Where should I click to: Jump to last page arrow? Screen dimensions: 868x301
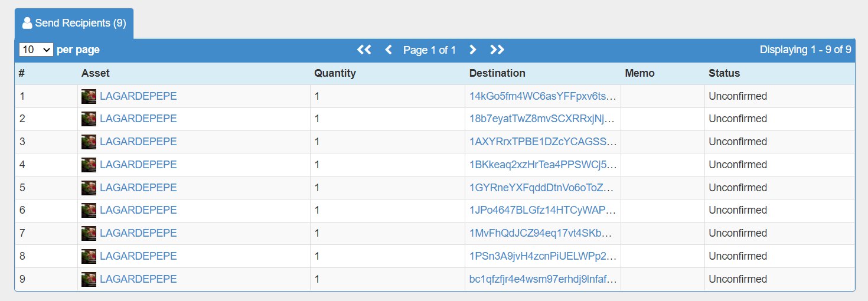(x=497, y=50)
